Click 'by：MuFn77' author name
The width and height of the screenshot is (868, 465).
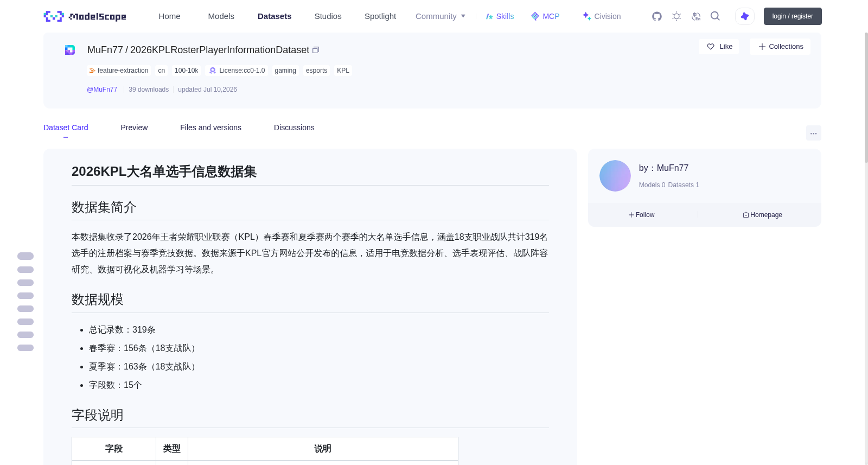pyautogui.click(x=663, y=168)
